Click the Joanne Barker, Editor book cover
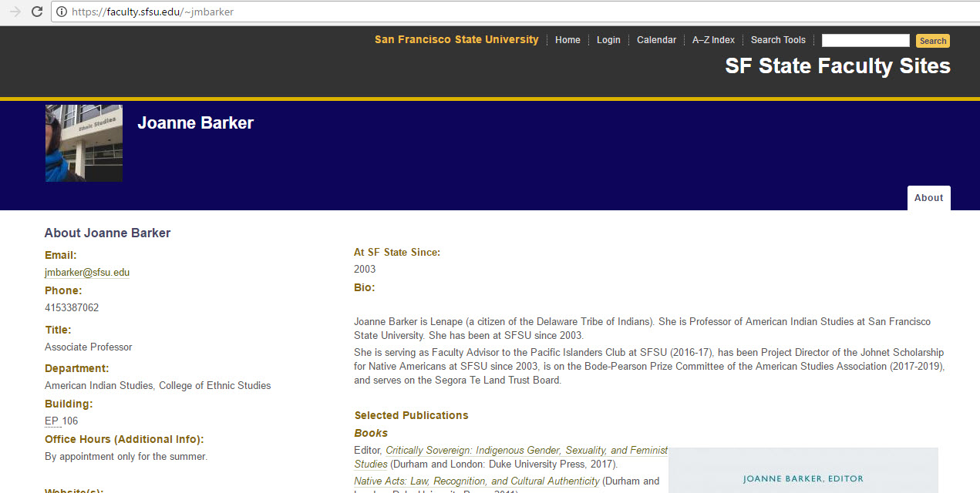Image resolution: width=980 pixels, height=493 pixels. [x=802, y=471]
